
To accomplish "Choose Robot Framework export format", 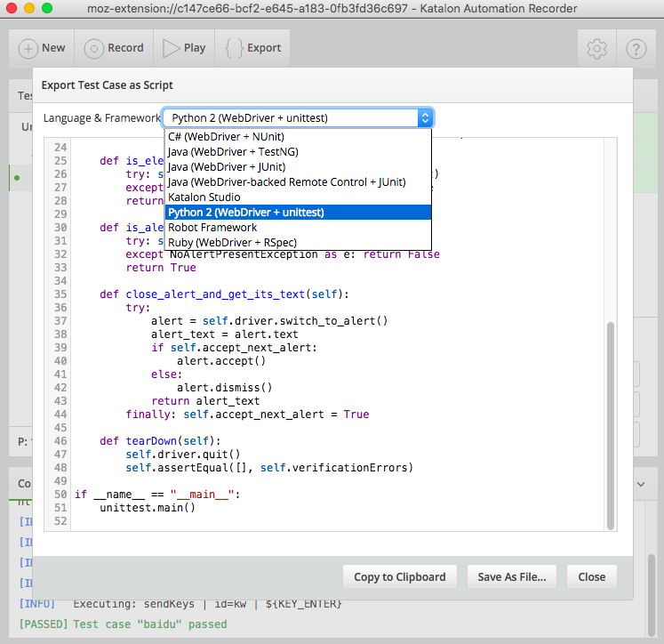I will [x=298, y=228].
